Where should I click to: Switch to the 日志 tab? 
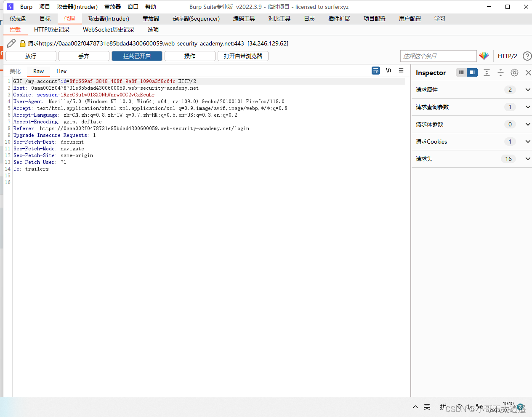click(x=309, y=19)
